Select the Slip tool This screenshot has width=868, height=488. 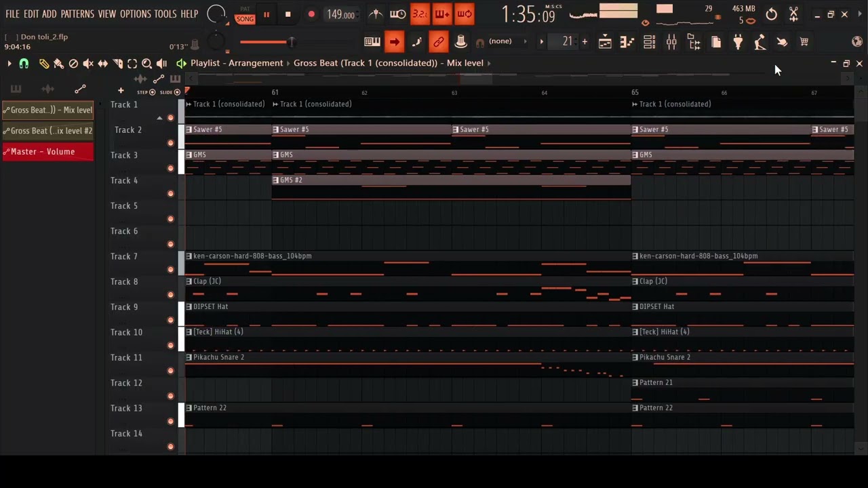click(x=103, y=64)
